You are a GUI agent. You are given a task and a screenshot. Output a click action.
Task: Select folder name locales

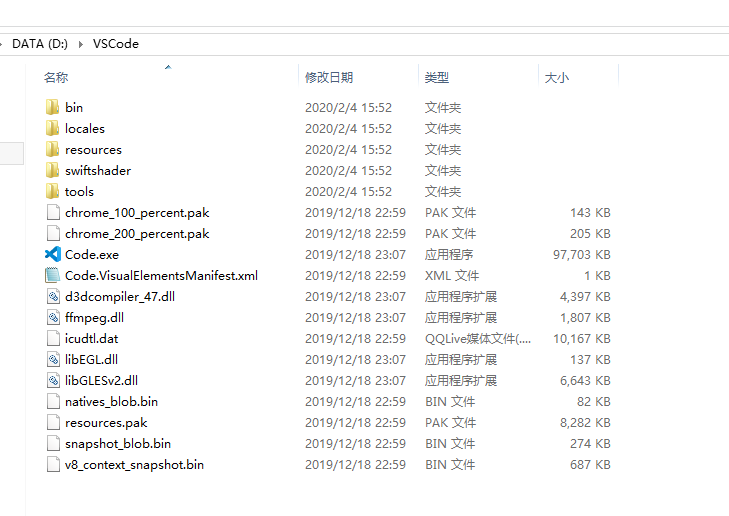coord(85,128)
